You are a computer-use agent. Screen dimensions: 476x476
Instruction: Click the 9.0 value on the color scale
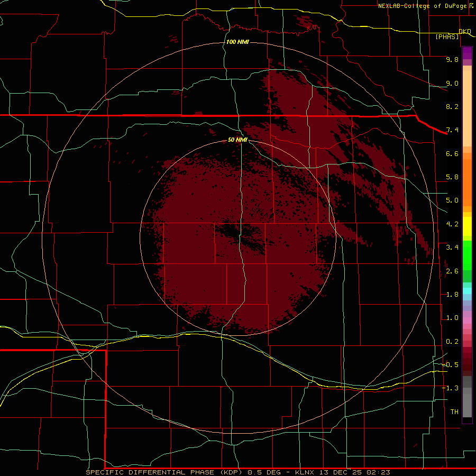(x=452, y=83)
